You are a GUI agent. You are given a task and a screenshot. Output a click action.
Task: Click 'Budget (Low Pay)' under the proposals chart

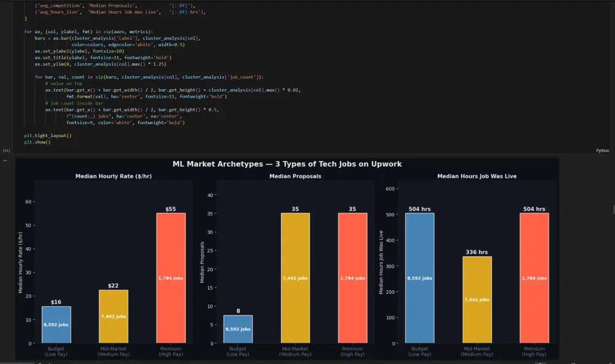(238, 352)
